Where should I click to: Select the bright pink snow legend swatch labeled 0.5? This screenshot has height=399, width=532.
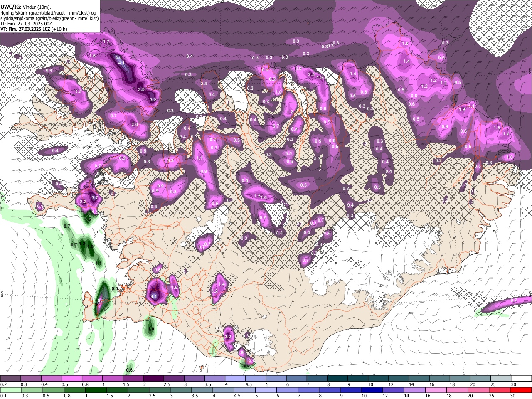(x=71, y=379)
